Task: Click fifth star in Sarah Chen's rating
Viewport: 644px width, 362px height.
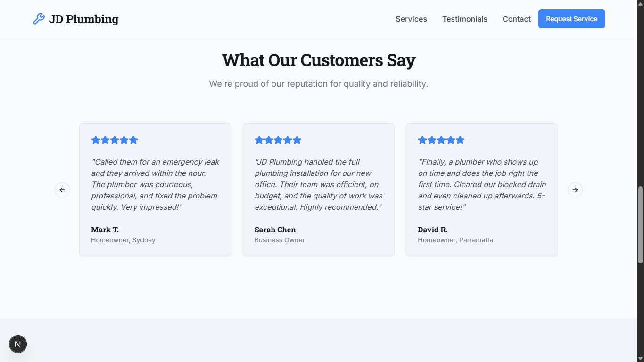Action: [x=297, y=140]
